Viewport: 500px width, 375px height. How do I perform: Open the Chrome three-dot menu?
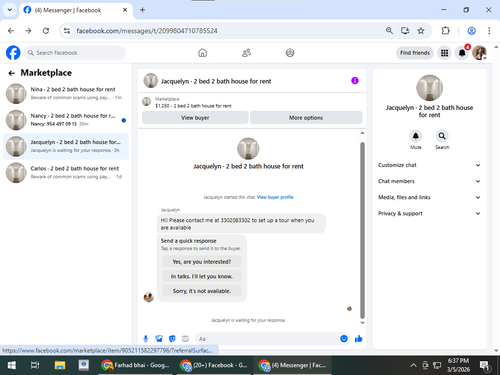point(489,31)
